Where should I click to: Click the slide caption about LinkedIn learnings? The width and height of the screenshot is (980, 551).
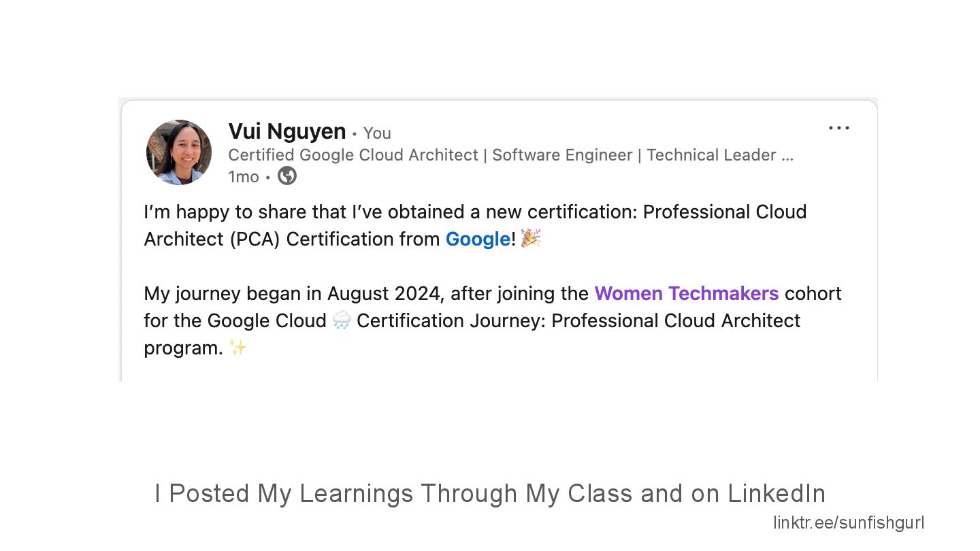pos(490,493)
